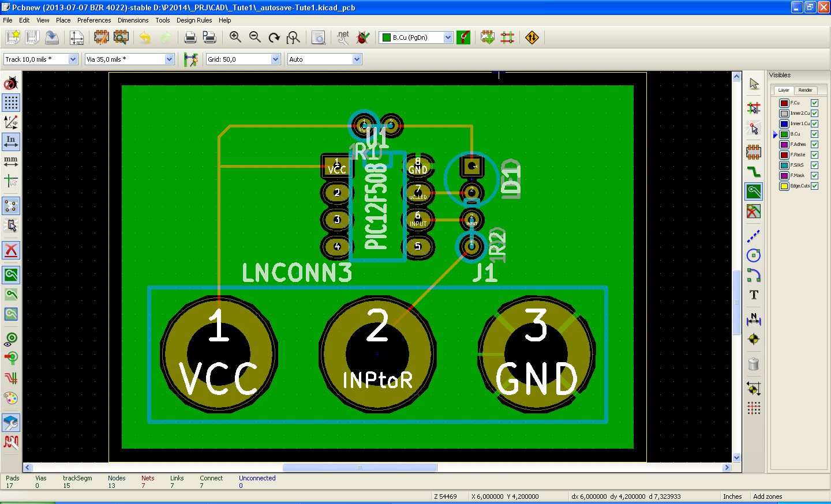Click the Open existing board icon

(x=32, y=37)
